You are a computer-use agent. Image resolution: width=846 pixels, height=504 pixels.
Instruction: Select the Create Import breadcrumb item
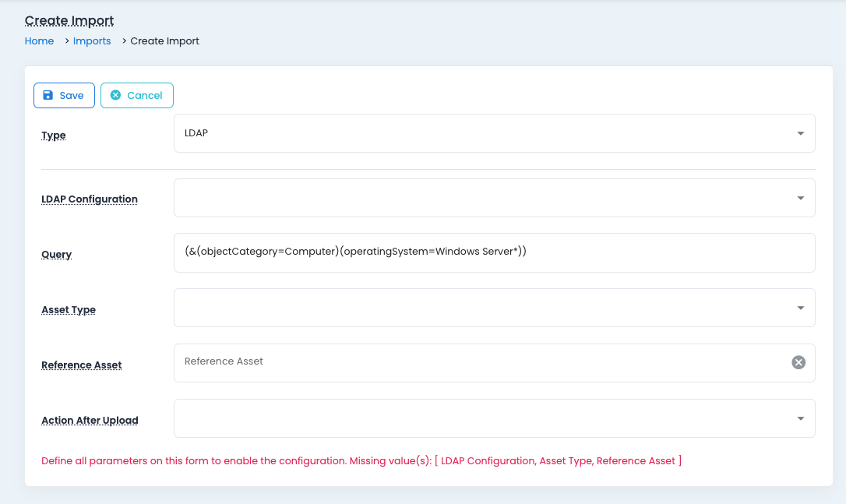click(x=164, y=41)
